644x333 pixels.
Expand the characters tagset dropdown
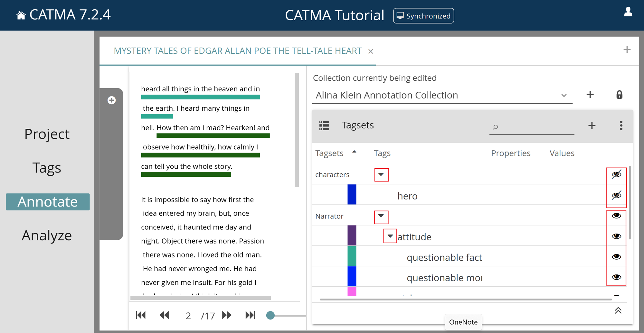381,174
